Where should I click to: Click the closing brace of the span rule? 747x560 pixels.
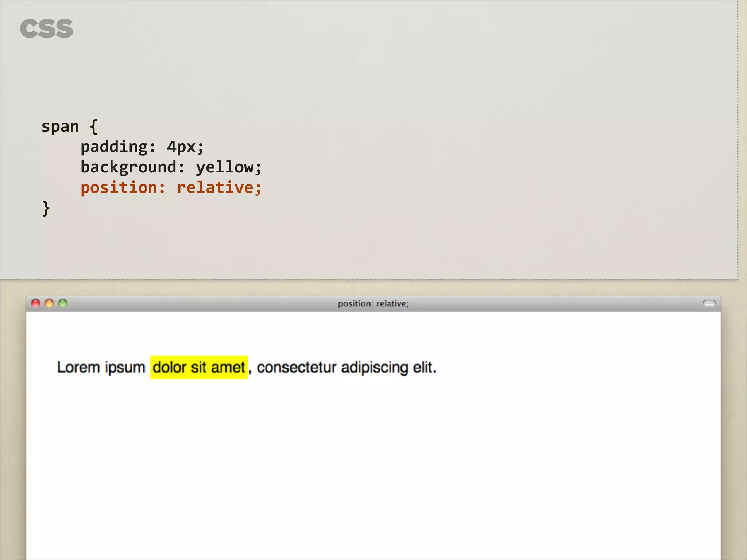tap(46, 208)
